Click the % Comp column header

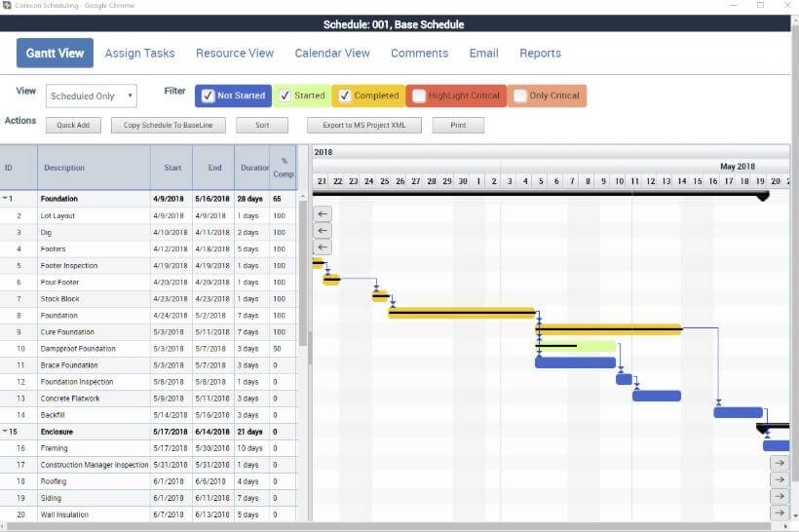(x=283, y=168)
